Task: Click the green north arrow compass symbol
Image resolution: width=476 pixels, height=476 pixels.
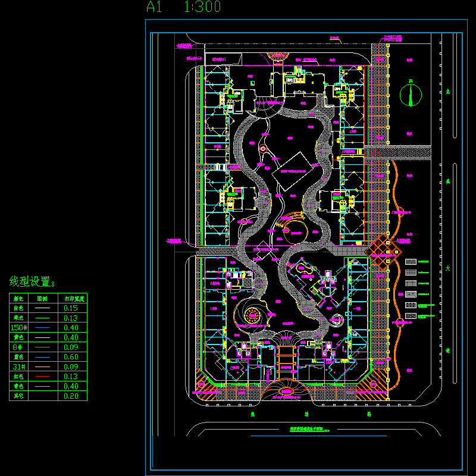Action: (411, 95)
